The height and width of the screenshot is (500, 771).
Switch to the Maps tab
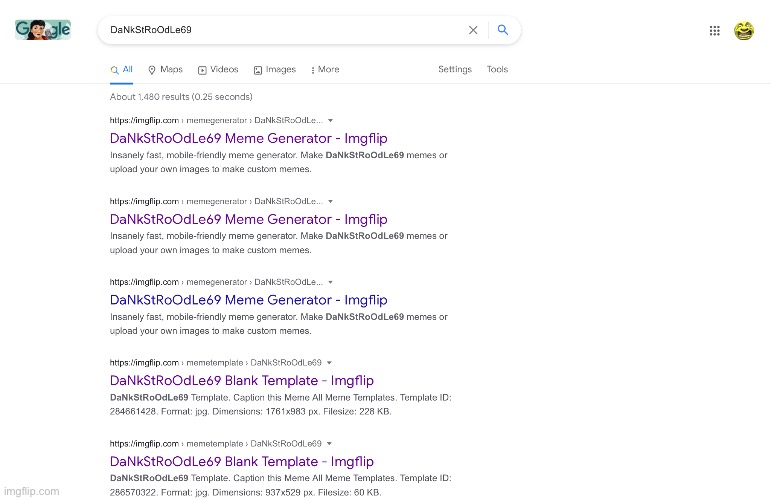(165, 70)
